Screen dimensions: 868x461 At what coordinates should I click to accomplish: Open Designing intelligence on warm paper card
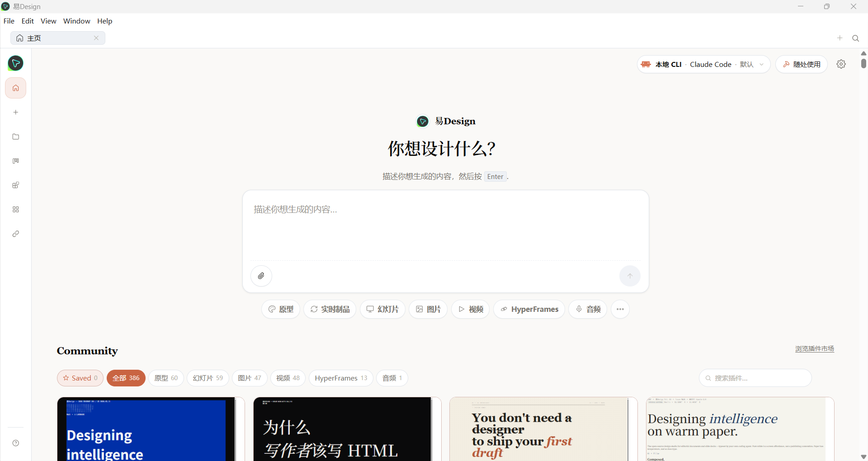740,429
